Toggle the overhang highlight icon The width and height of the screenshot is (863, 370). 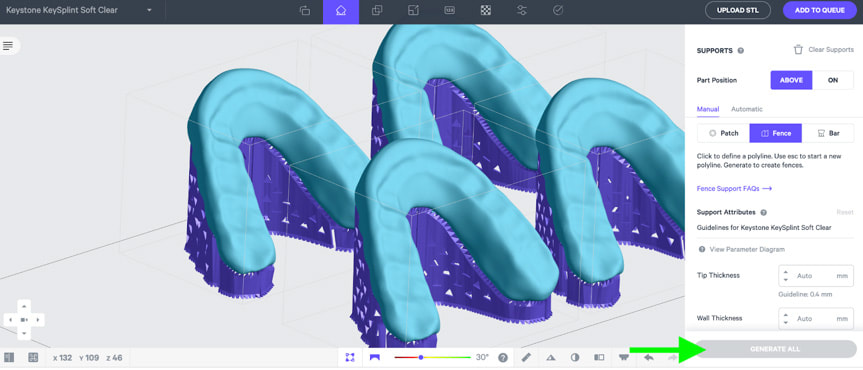375,357
